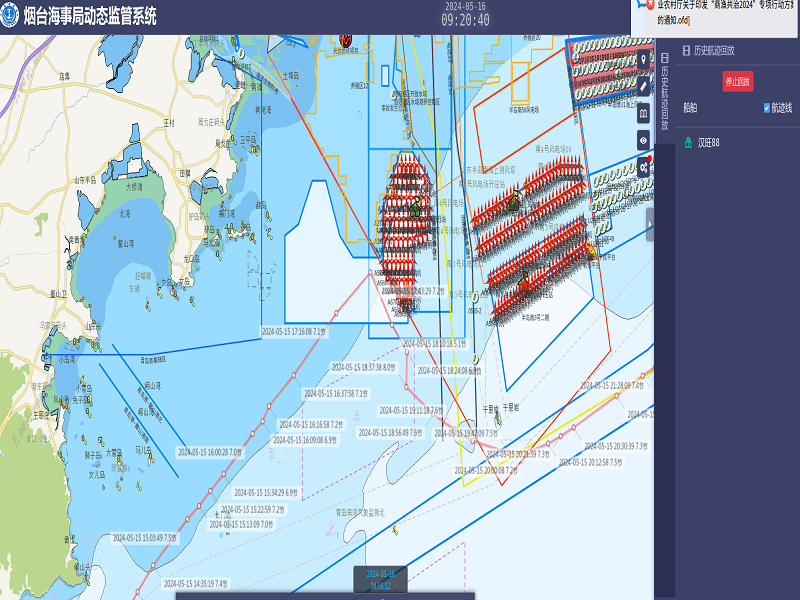Click the red marker icon at map top
The height and width of the screenshot is (600, 800).
(346, 41)
